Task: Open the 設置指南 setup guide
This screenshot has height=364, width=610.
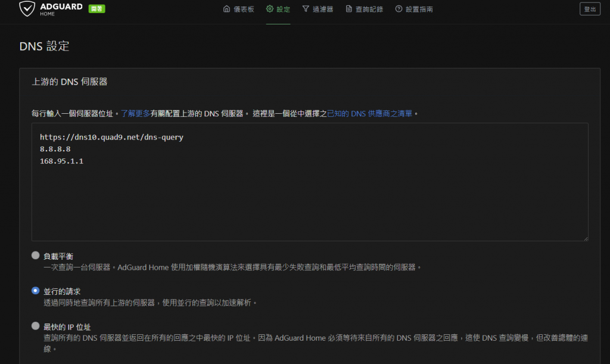Action: (414, 10)
